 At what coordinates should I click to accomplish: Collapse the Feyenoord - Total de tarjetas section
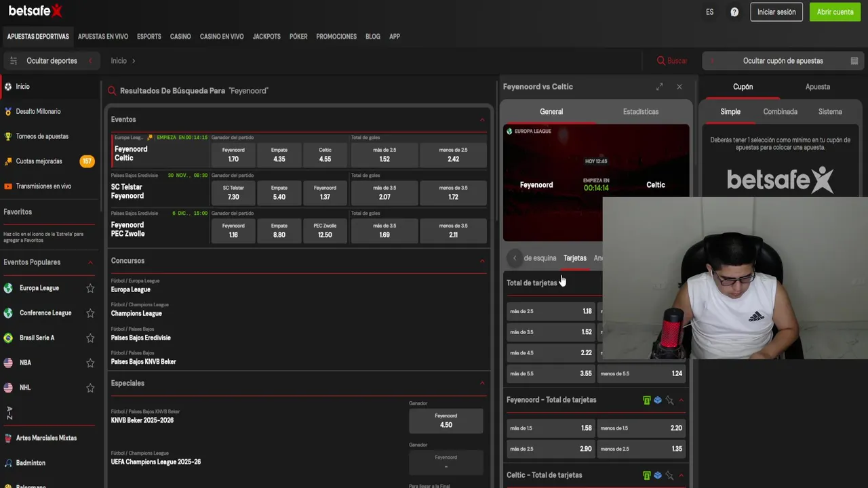tap(682, 400)
